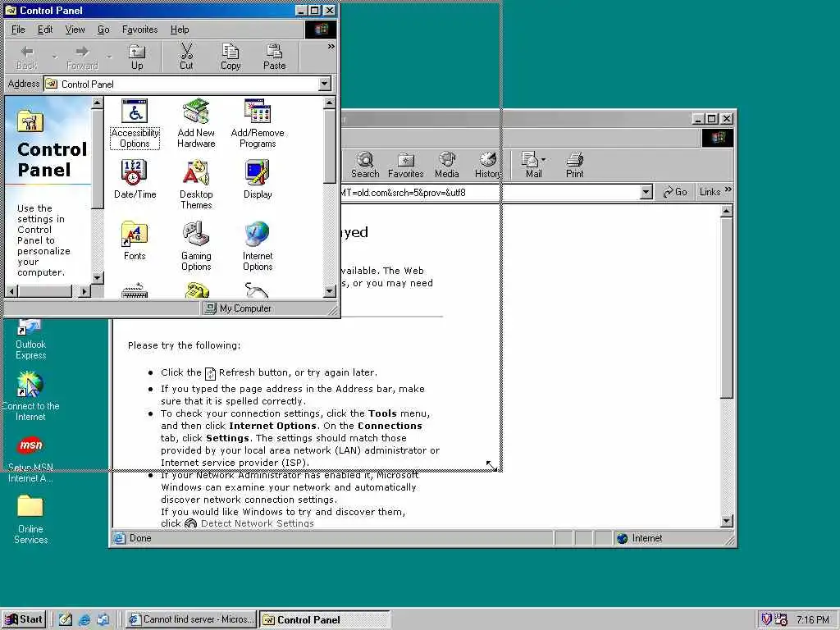Viewport: 840px width, 630px height.
Task: Open the Back history dropdown arrow
Action: [54, 57]
